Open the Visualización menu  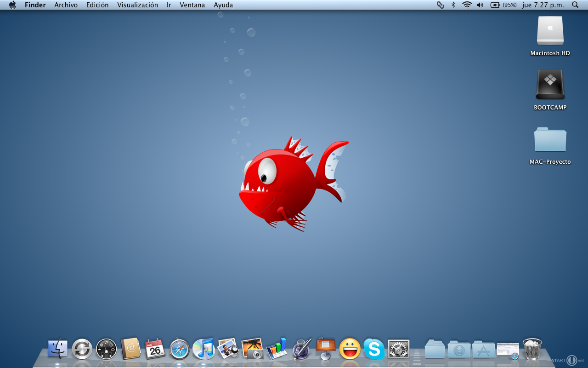click(x=137, y=5)
